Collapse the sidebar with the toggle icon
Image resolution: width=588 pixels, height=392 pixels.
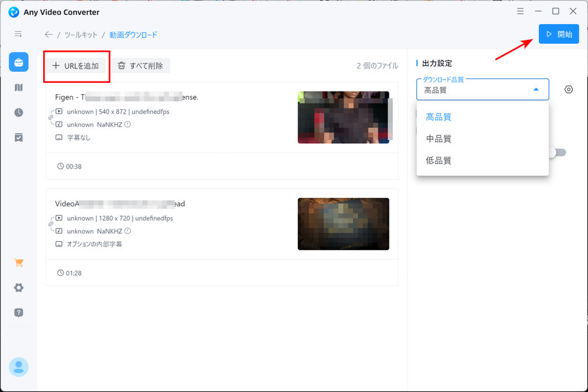coord(18,34)
